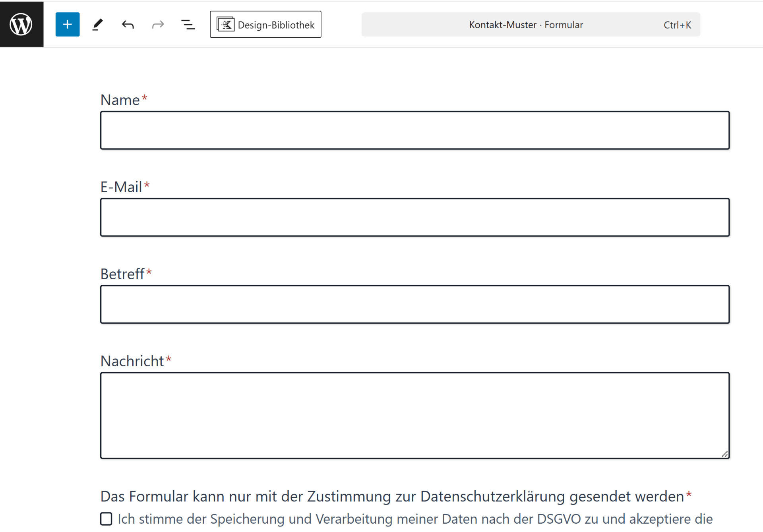Screen dimensions: 763x532
Task: Click the Ctrl+K shortcut hint
Action: point(677,25)
